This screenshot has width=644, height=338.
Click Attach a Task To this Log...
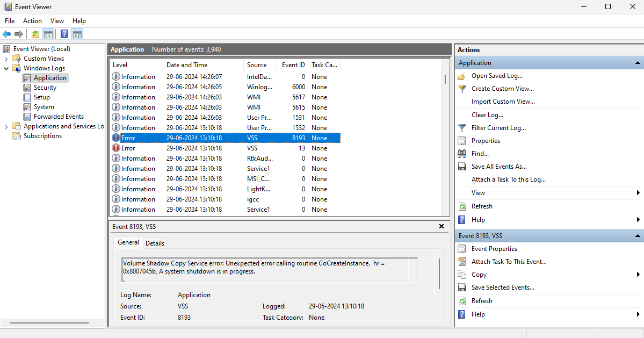509,179
